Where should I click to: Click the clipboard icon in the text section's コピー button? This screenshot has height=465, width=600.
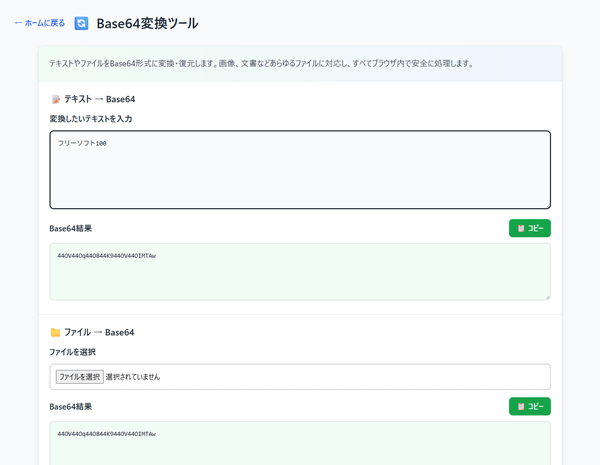pyautogui.click(x=521, y=228)
